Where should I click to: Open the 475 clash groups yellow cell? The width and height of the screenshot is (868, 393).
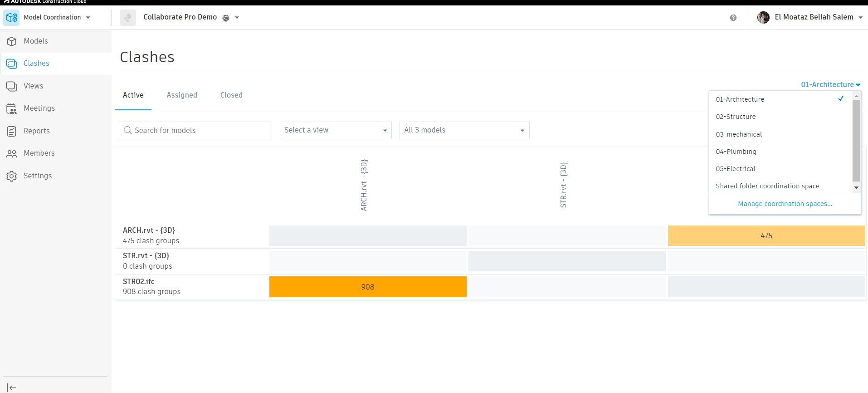point(766,236)
